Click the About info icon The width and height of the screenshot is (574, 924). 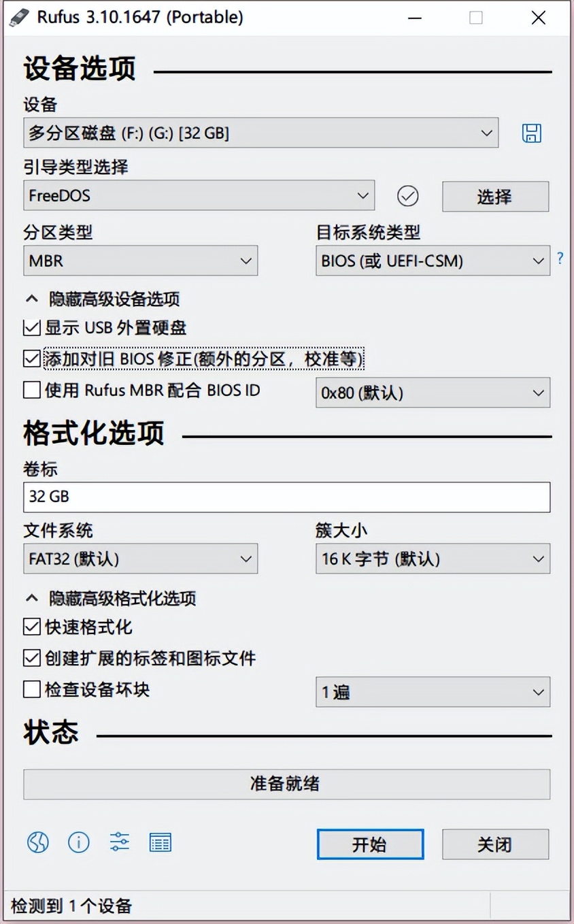coord(78,842)
